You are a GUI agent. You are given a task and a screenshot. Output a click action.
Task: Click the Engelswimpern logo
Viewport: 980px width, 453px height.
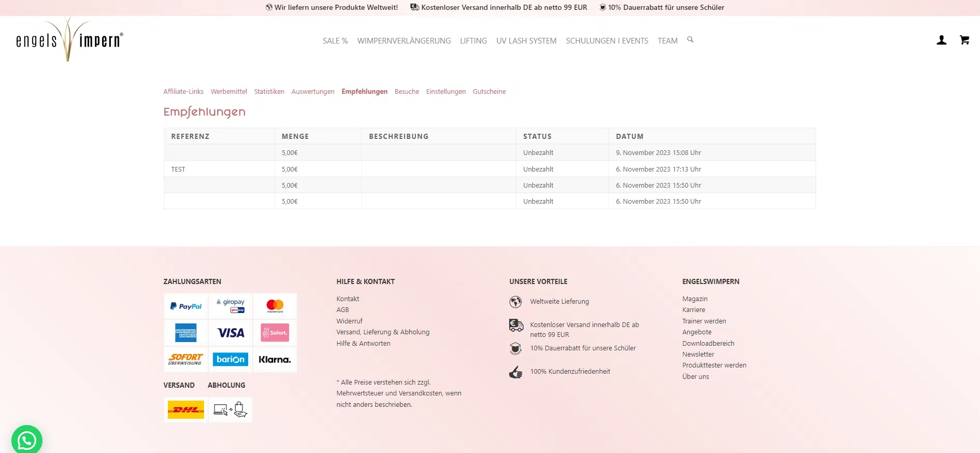(x=69, y=40)
